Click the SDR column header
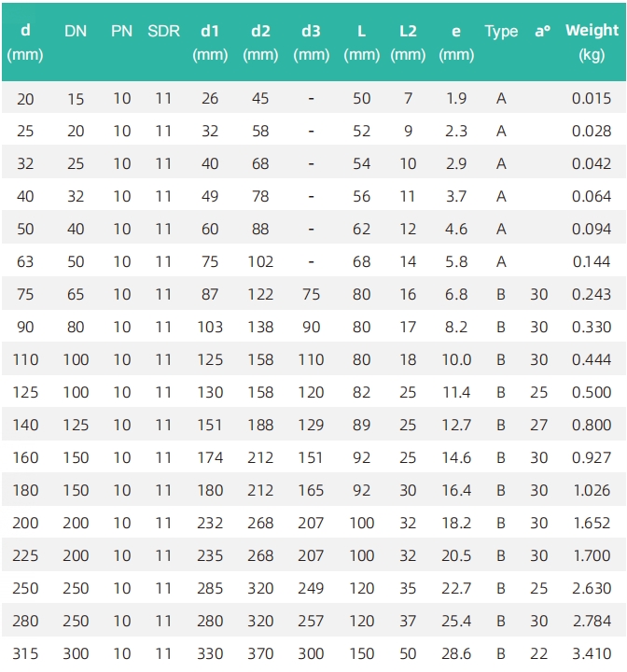 tap(163, 32)
